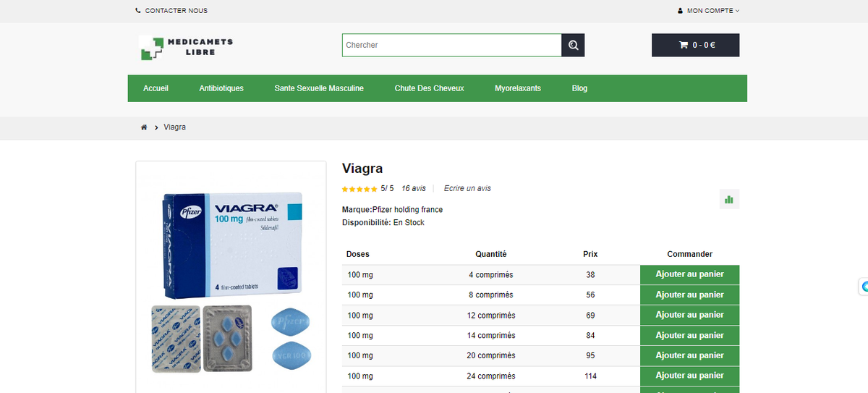Add 4 comprimés to cart

(x=689, y=275)
